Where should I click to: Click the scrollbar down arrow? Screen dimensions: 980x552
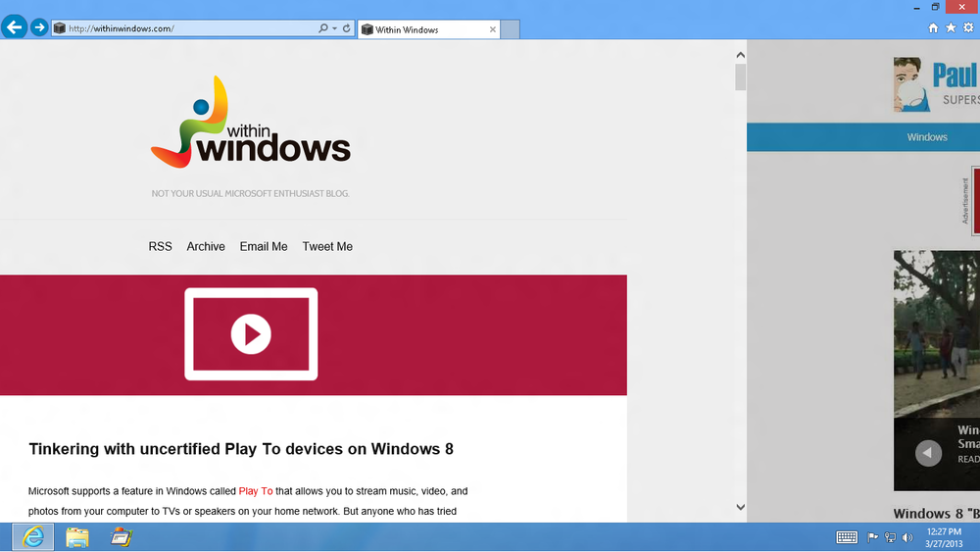740,507
